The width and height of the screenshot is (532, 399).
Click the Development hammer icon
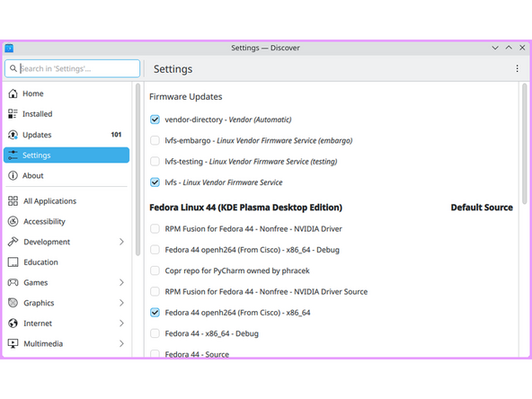(13, 242)
